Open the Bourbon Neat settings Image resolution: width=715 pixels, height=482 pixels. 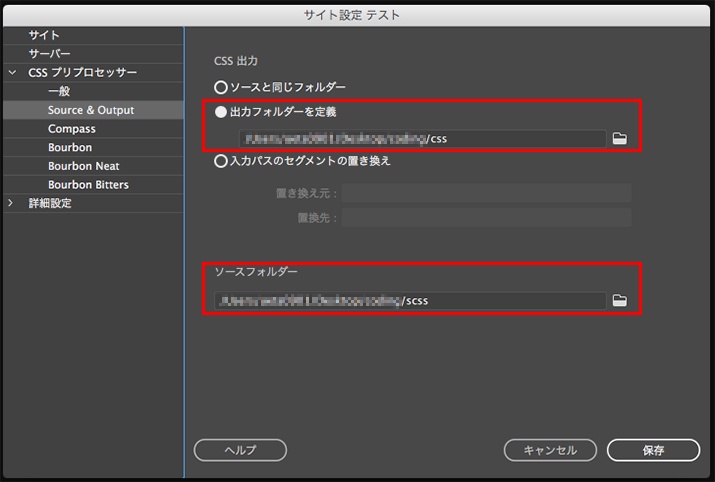pyautogui.click(x=83, y=166)
